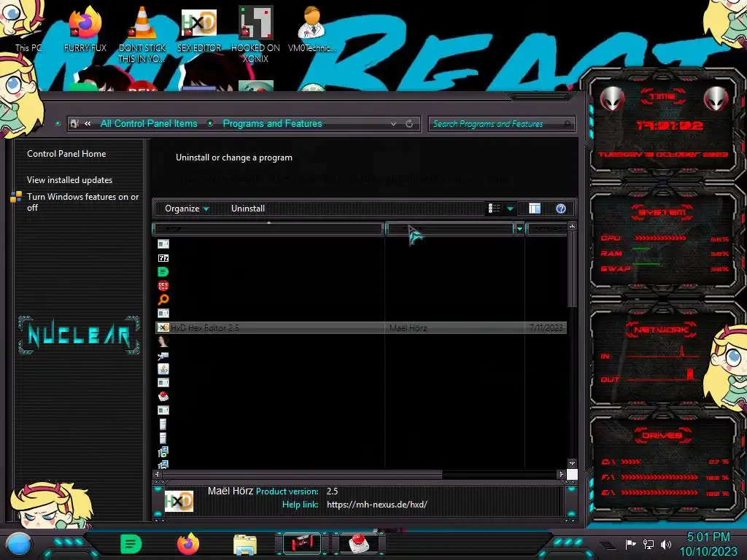Image resolution: width=747 pixels, height=560 pixels.
Task: Open the mh-nexus.de/hxd help link
Action: coord(377,505)
